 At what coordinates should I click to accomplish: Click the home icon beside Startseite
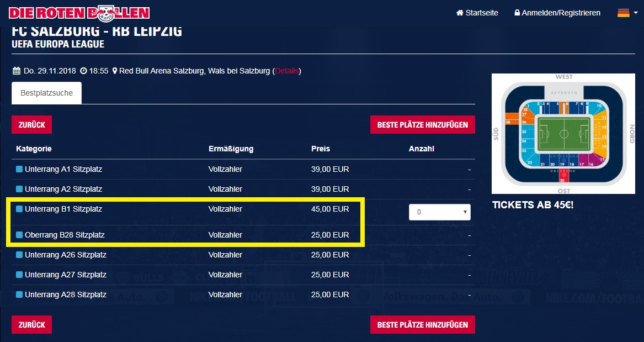pos(460,13)
